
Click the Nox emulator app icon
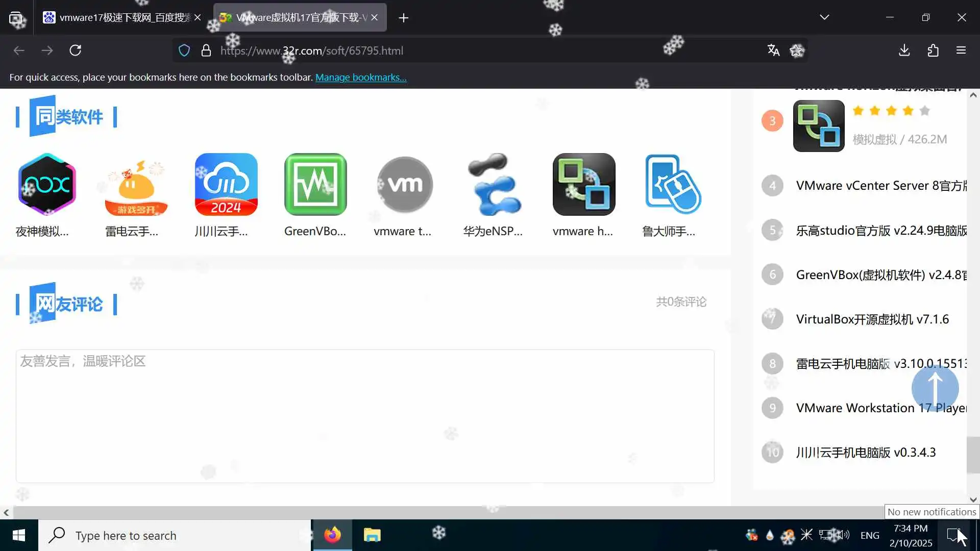click(x=47, y=185)
